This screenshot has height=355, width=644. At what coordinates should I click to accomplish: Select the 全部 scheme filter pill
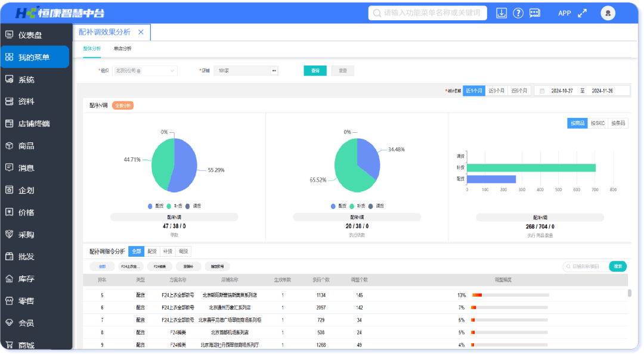(102, 266)
